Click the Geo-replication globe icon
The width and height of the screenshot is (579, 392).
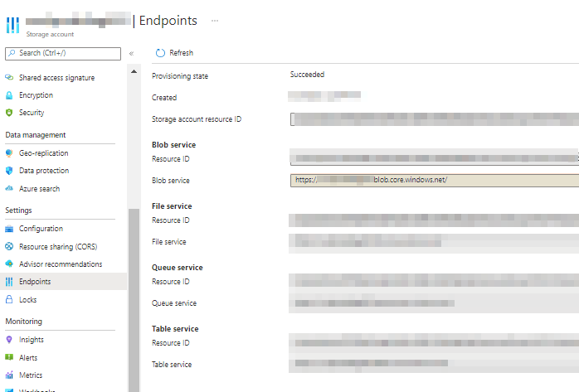point(9,153)
